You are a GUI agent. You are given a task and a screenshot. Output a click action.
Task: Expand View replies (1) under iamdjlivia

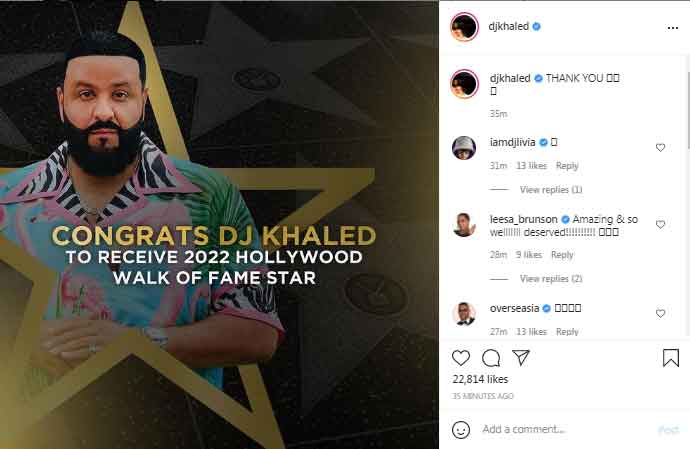[551, 190]
